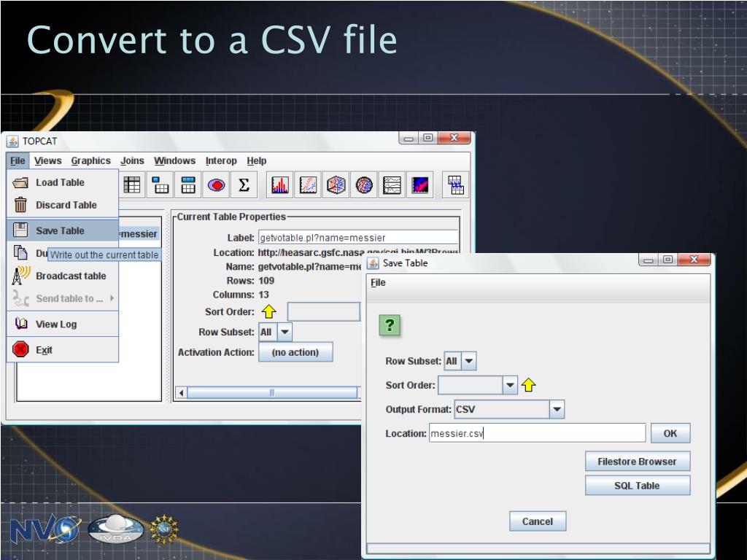
Task: Choose Discard Table menu entry
Action: click(x=63, y=205)
